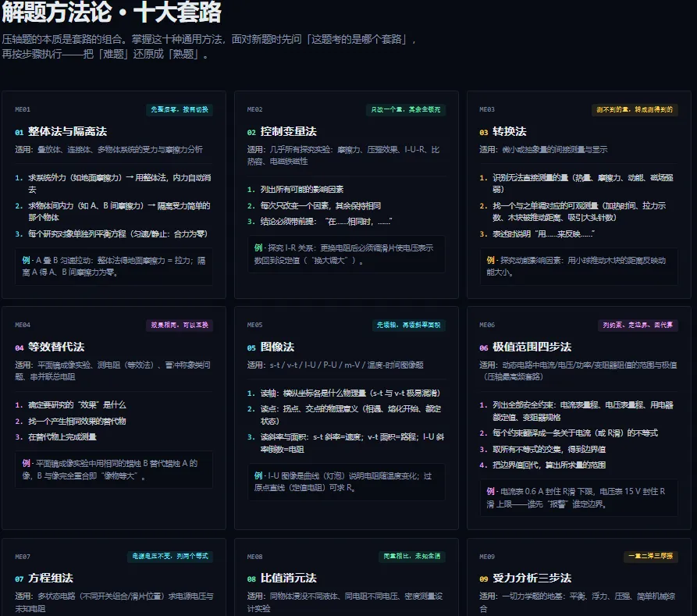The width and height of the screenshot is (697, 616).
Task: Click step 确定要研究的 "效果" 是什么
Action: pos(71,405)
